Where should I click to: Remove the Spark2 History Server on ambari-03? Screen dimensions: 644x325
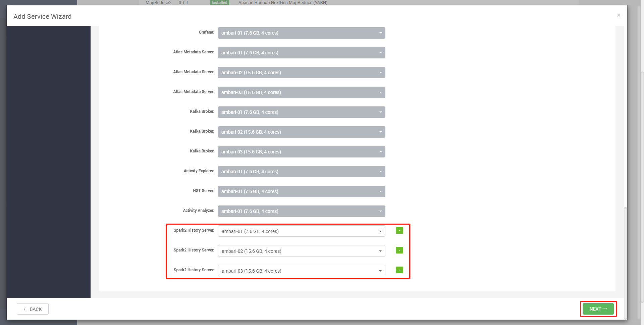pyautogui.click(x=399, y=270)
